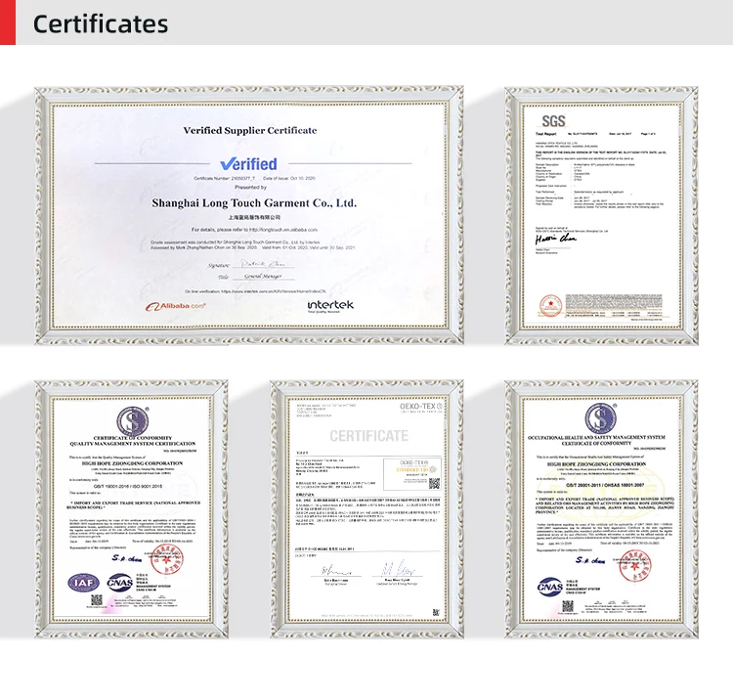Click the Intertek logo

click(x=330, y=306)
